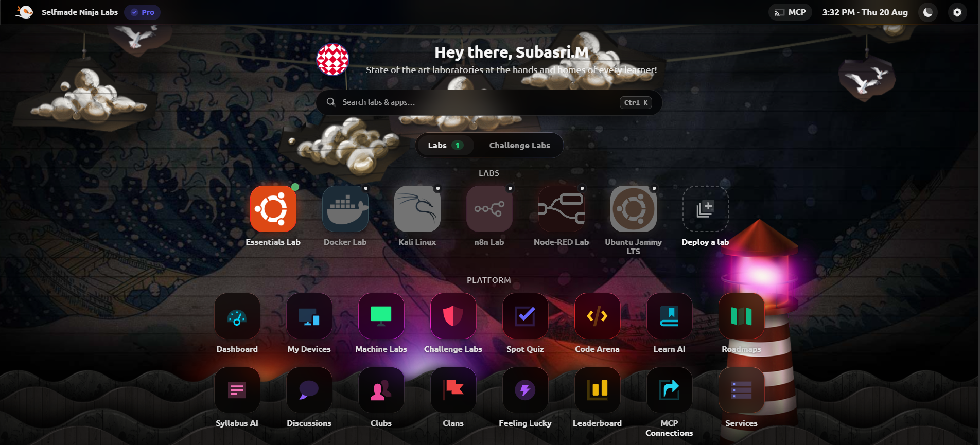Open the Node-RED Lab
Screen dimensions: 980x445
click(561, 209)
